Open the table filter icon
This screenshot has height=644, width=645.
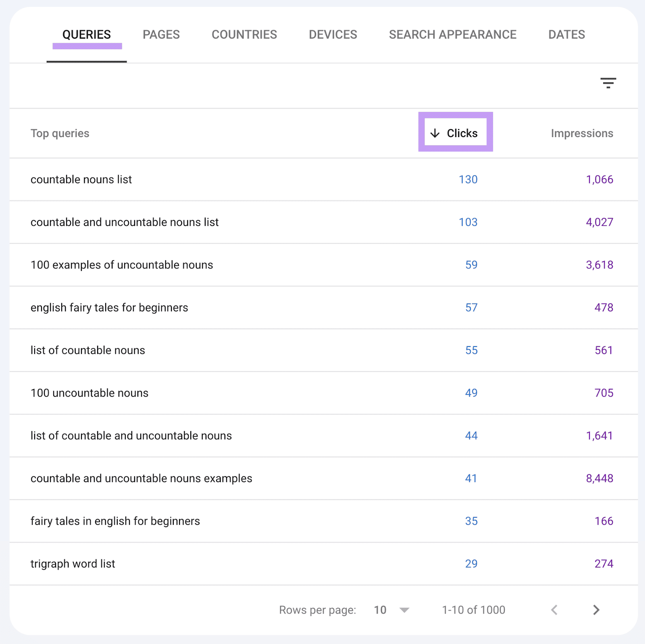coord(608,83)
